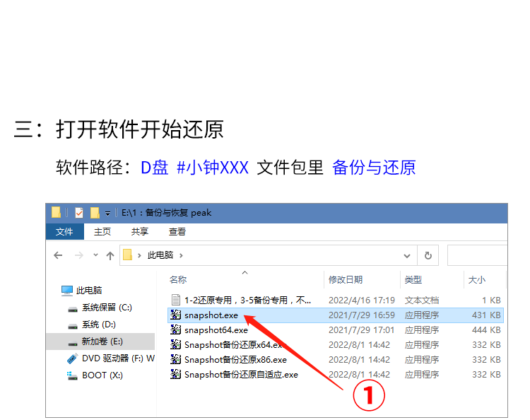Image resolution: width=530 pixels, height=420 pixels.
Task: Click the Properties quick access toolbar icon
Action: (79, 213)
